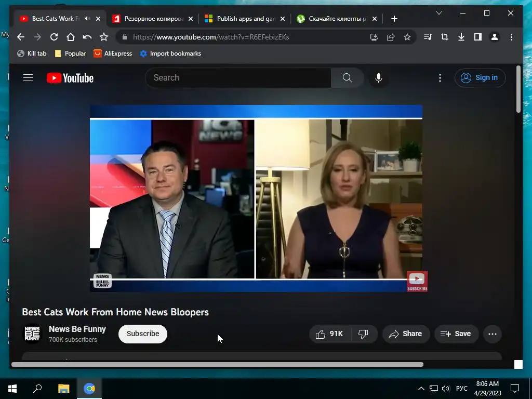532x399 pixels.
Task: Save video to playlist with Save button
Action: [x=456, y=334]
